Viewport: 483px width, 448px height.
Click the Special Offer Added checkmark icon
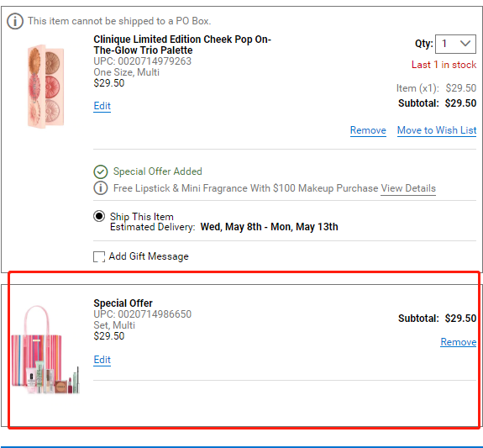(101, 171)
